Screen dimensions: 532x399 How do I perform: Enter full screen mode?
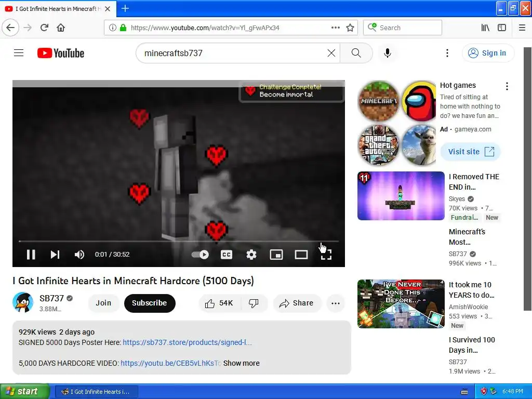coord(326,255)
